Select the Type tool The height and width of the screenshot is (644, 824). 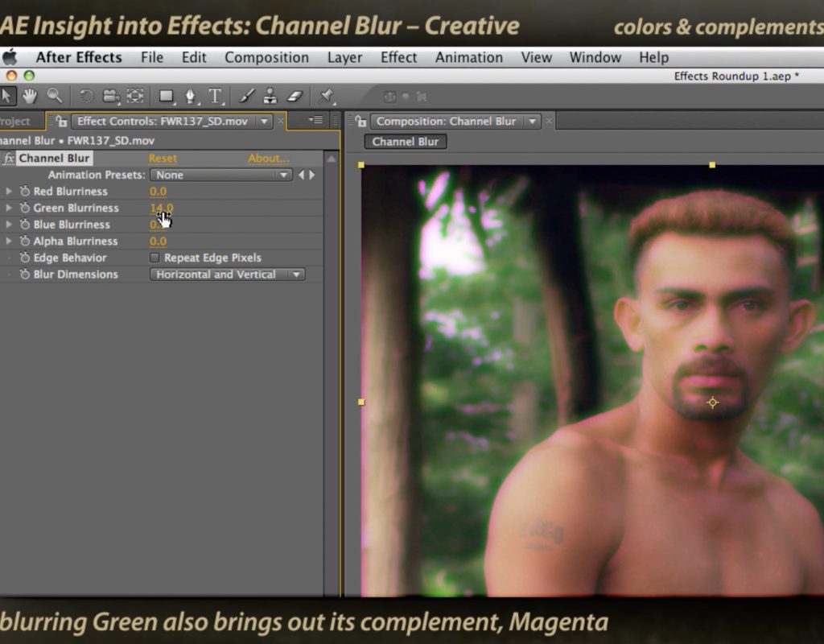point(215,97)
